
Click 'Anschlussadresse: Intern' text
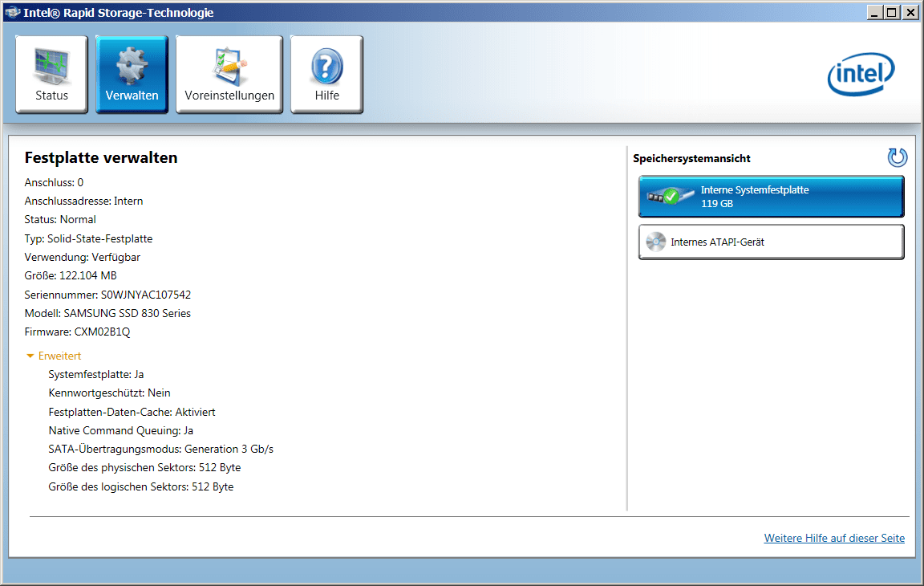tap(83, 201)
